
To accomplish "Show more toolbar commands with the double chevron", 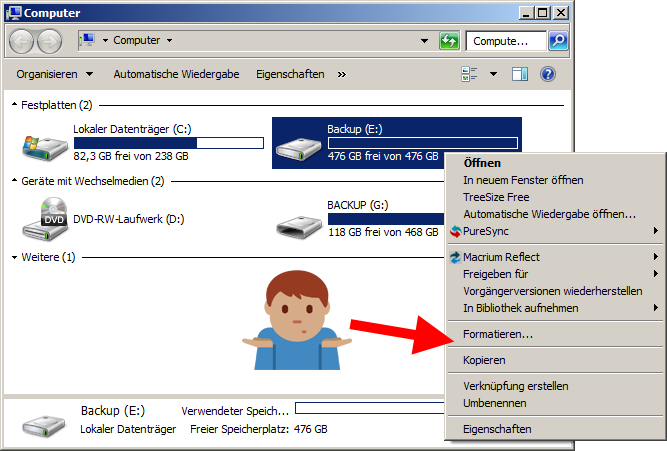I will [342, 75].
